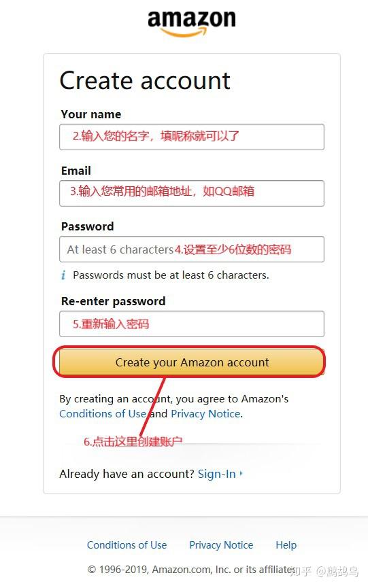The height and width of the screenshot is (588, 368).
Task: Click Create your Amazon account button
Action: (191, 362)
